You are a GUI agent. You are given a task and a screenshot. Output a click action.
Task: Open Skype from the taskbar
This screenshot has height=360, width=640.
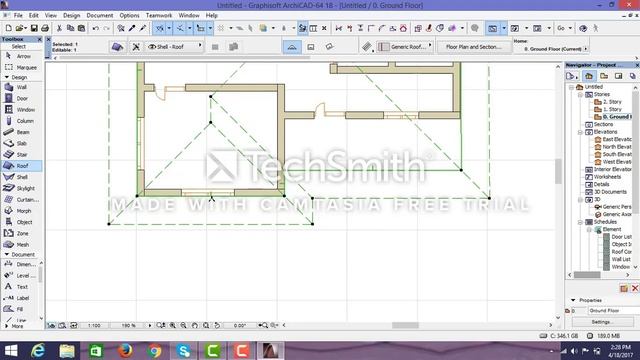(x=184, y=351)
